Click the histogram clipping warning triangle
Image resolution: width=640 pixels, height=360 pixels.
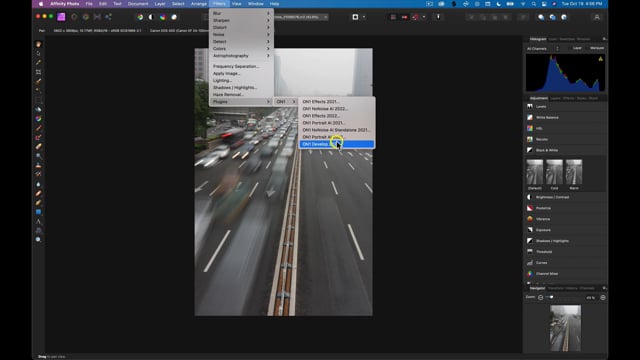pyautogui.click(x=600, y=59)
